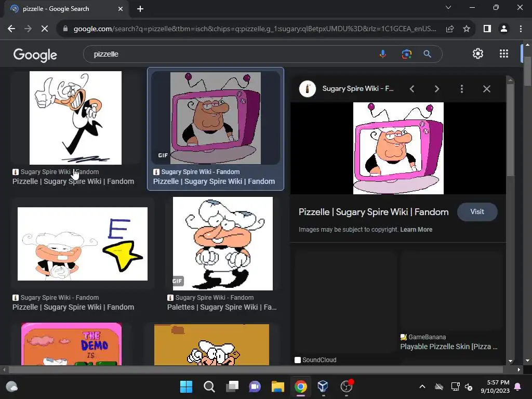Click the preview title Pizzelle Sugary Spire Wiki

(374, 212)
